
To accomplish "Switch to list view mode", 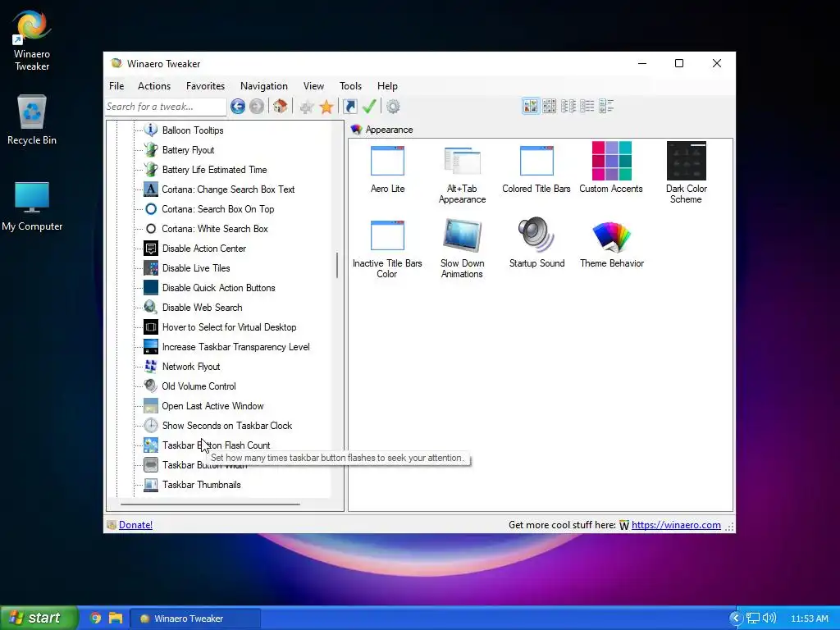I will point(587,106).
